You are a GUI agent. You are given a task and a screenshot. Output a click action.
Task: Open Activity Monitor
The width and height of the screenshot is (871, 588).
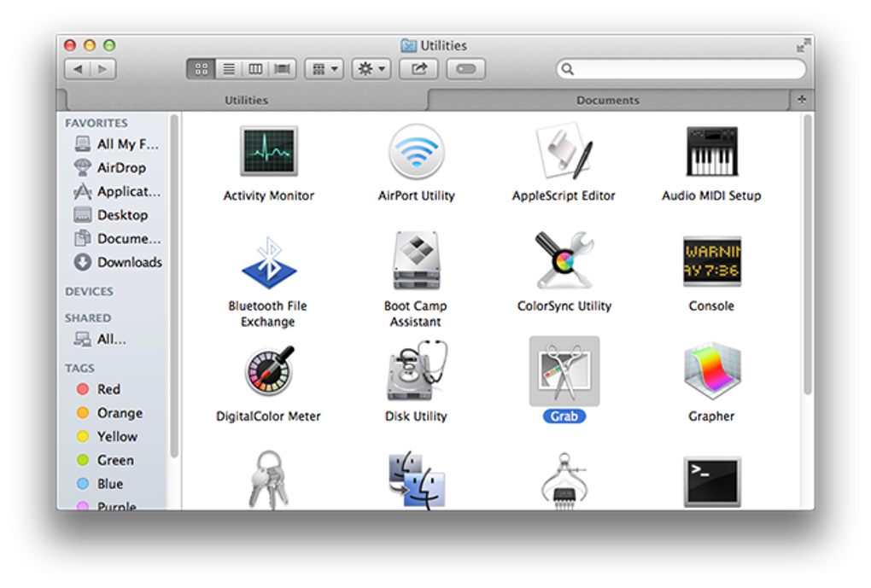268,152
